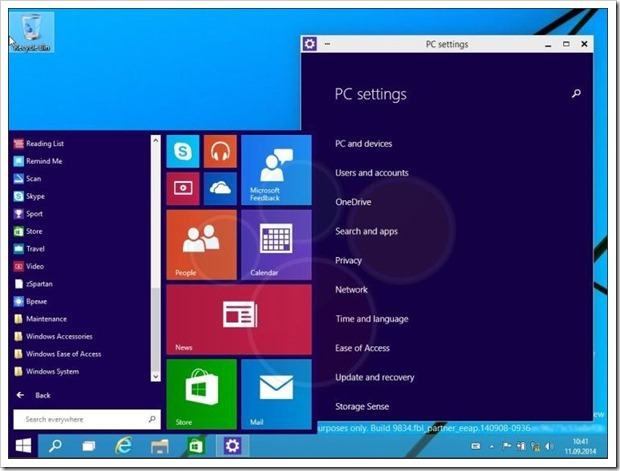
Task: Click the Task View taskbar button
Action: (89, 445)
